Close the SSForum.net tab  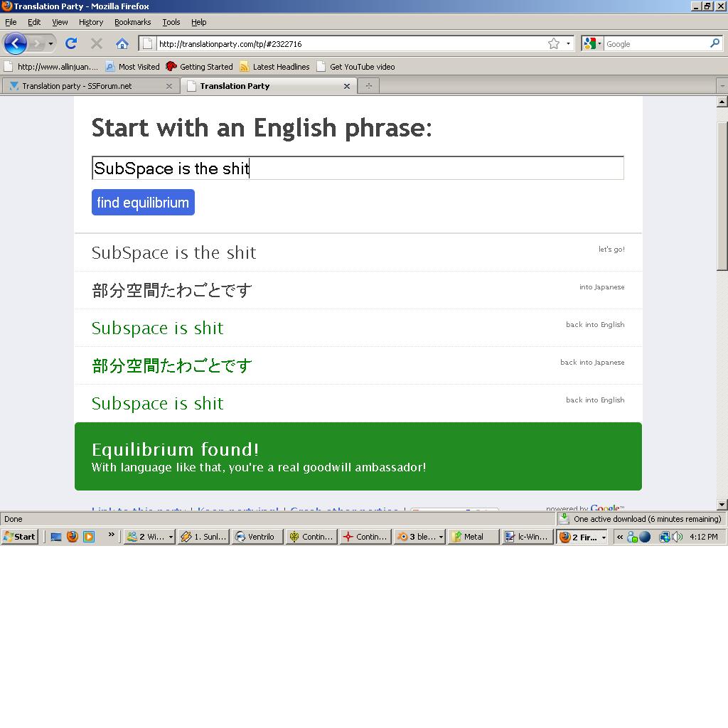pos(169,86)
